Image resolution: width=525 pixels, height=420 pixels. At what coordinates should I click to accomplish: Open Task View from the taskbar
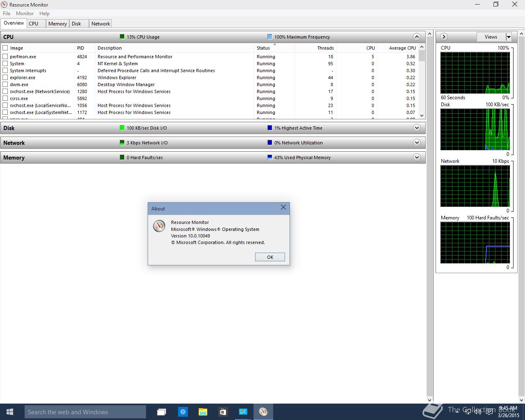[x=162, y=412]
